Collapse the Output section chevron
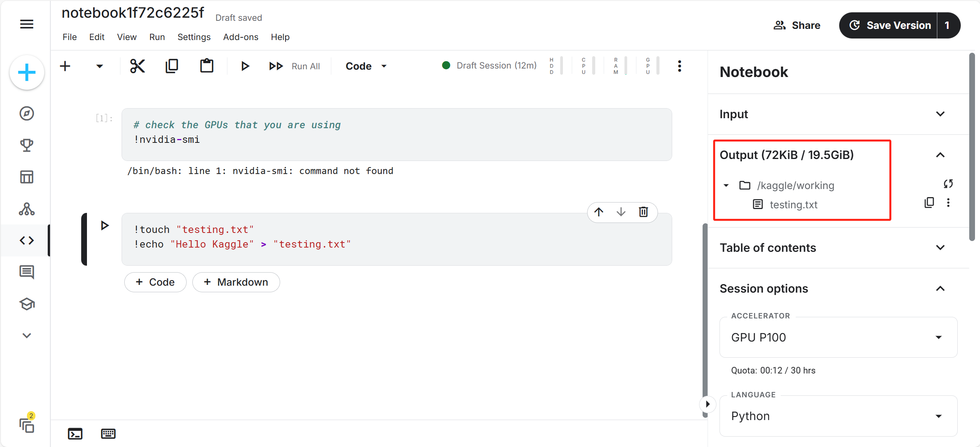 point(940,155)
